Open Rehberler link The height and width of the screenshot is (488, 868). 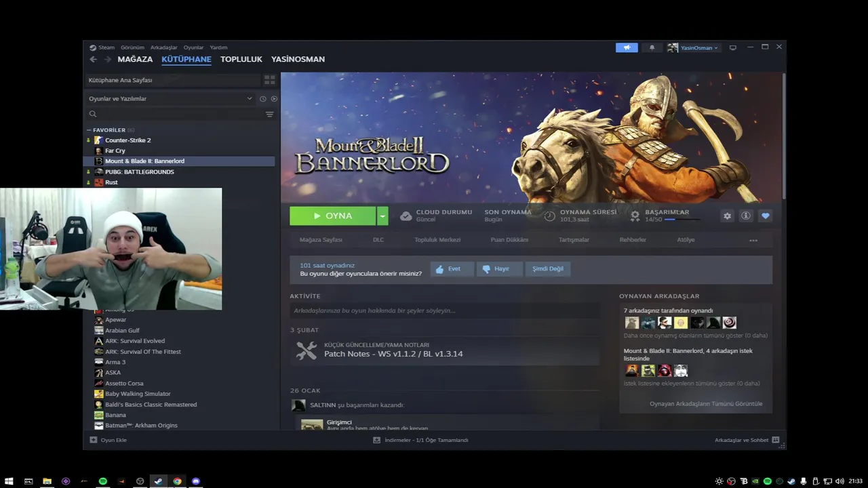633,240
